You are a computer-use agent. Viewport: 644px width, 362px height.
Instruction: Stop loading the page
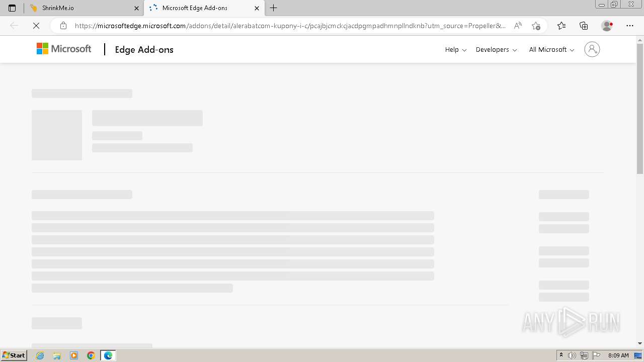tap(36, 26)
